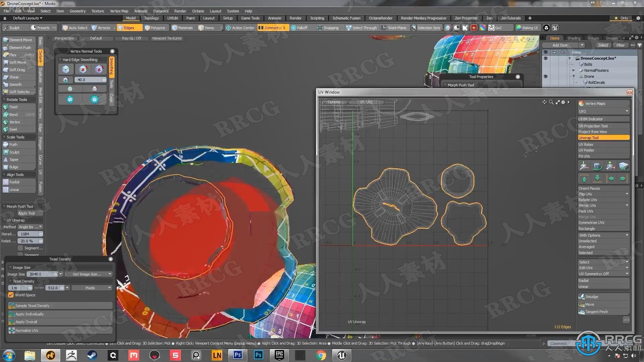The height and width of the screenshot is (362, 644).
Task: Select the Symmetrize UVs icon
Action: [x=603, y=223]
